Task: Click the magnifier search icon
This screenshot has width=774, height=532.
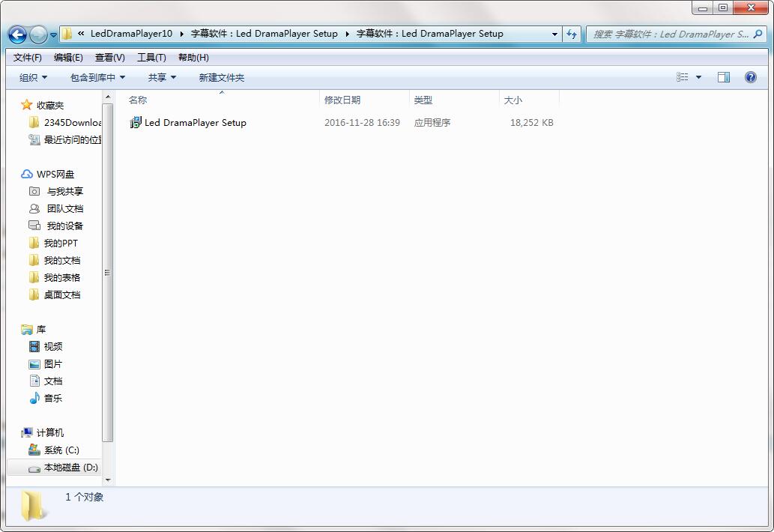Action: 759,34
